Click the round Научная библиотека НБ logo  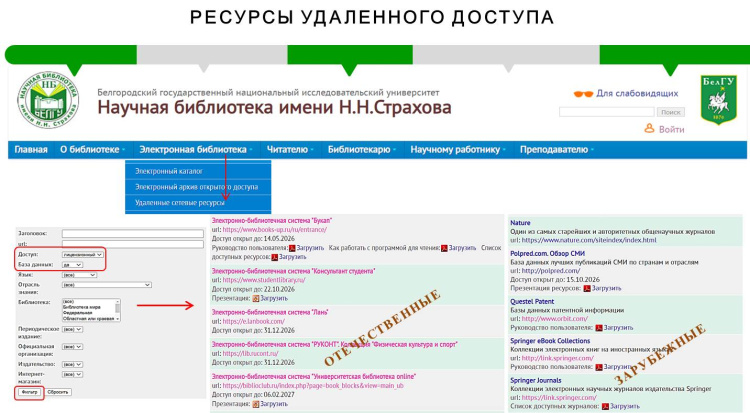pos(47,100)
